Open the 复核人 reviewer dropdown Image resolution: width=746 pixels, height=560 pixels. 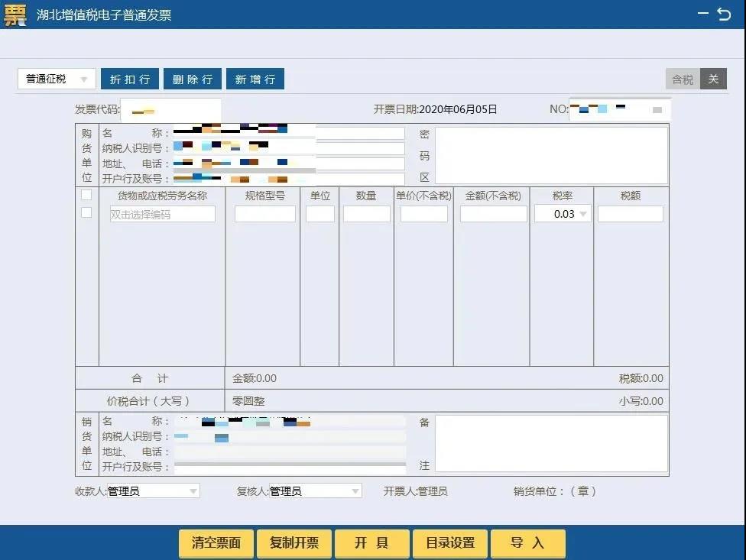(354, 490)
